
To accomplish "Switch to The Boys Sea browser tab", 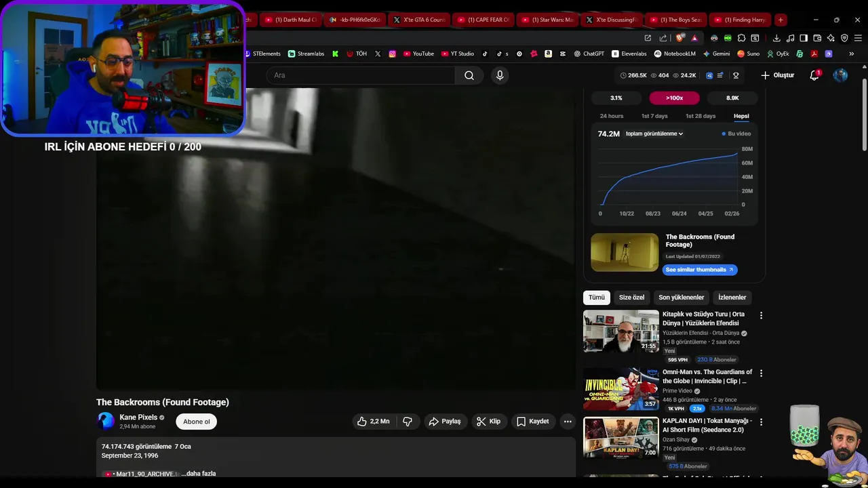I will point(676,20).
